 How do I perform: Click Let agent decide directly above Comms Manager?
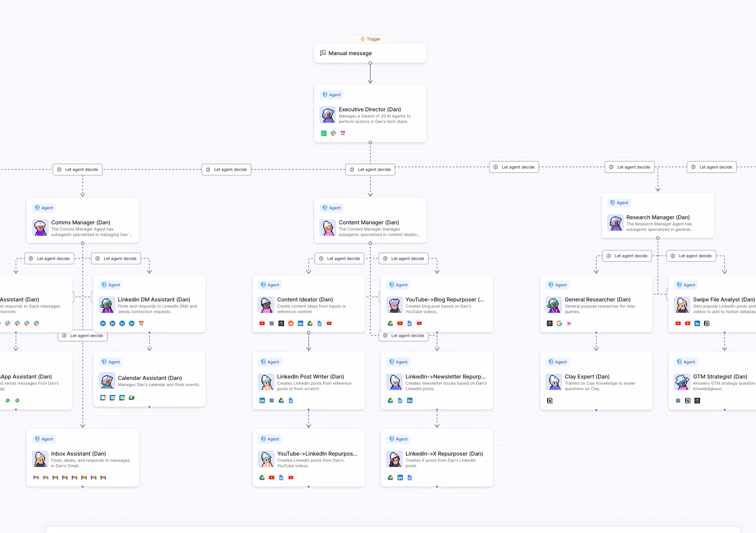click(x=77, y=170)
